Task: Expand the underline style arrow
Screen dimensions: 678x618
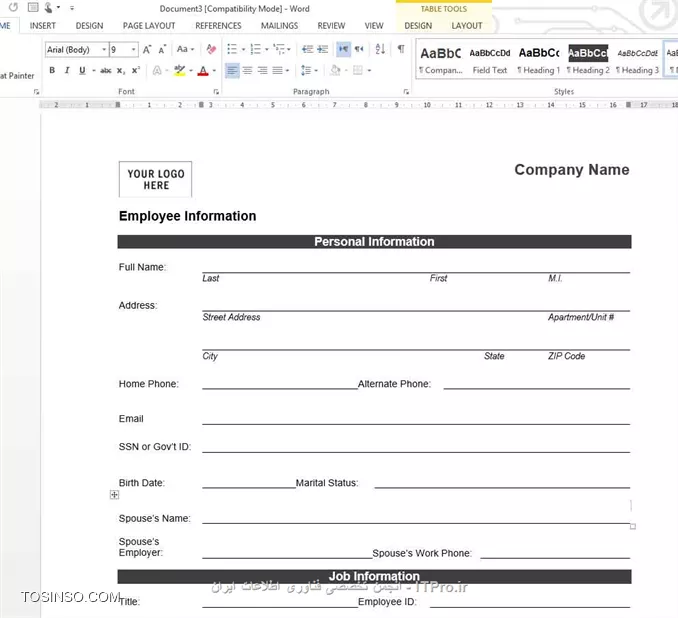Action: 93,70
